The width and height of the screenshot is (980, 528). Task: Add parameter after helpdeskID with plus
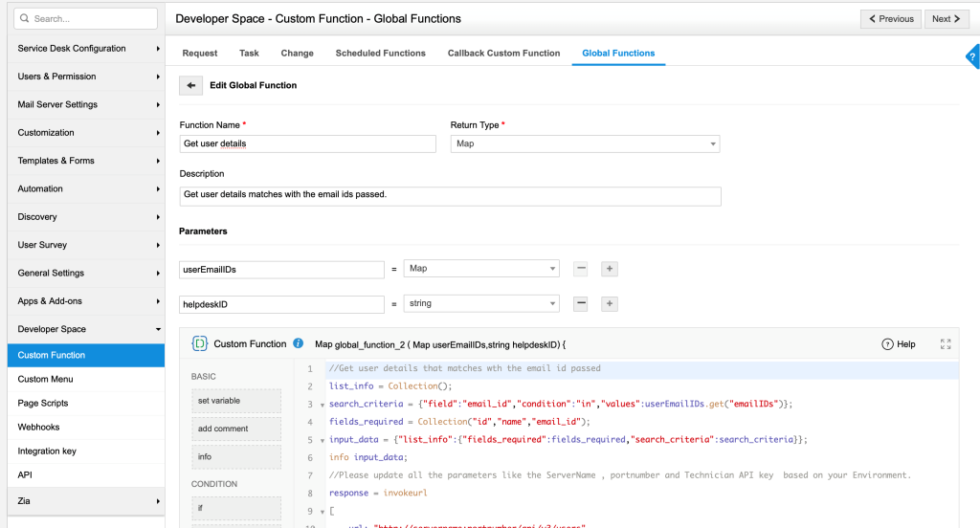pyautogui.click(x=610, y=303)
